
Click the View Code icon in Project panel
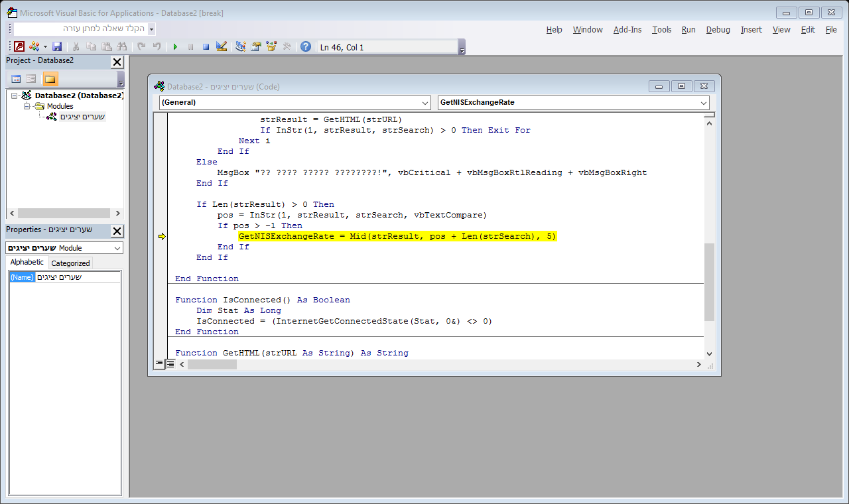tap(16, 79)
